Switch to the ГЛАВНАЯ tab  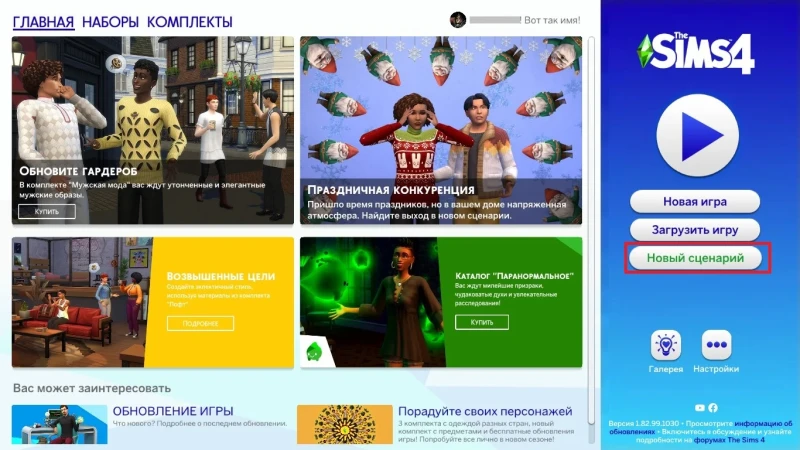pyautogui.click(x=43, y=22)
